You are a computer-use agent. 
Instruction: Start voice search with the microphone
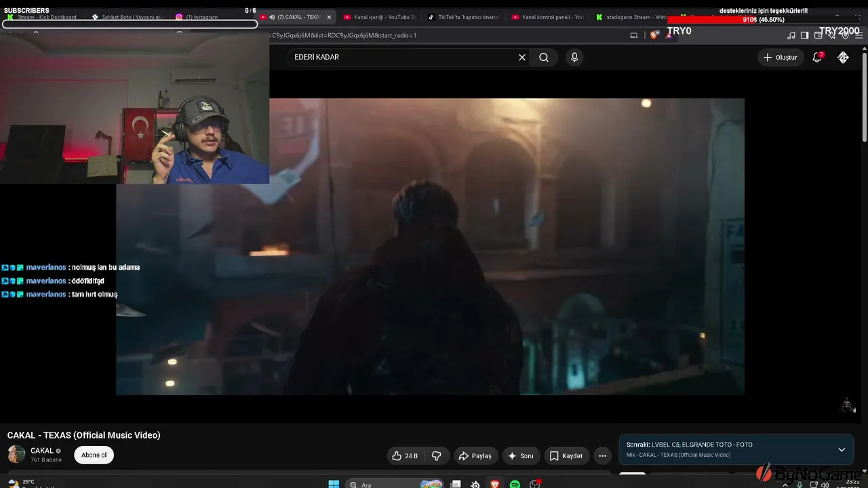(574, 58)
